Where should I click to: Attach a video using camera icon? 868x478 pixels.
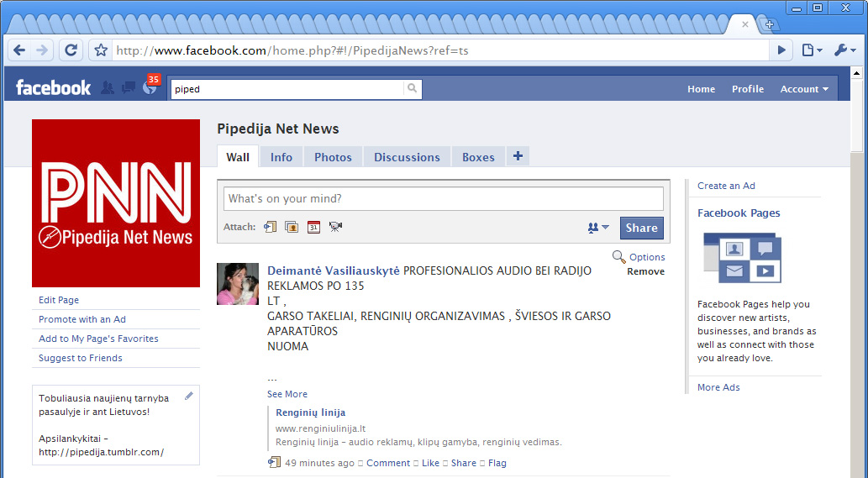click(336, 227)
